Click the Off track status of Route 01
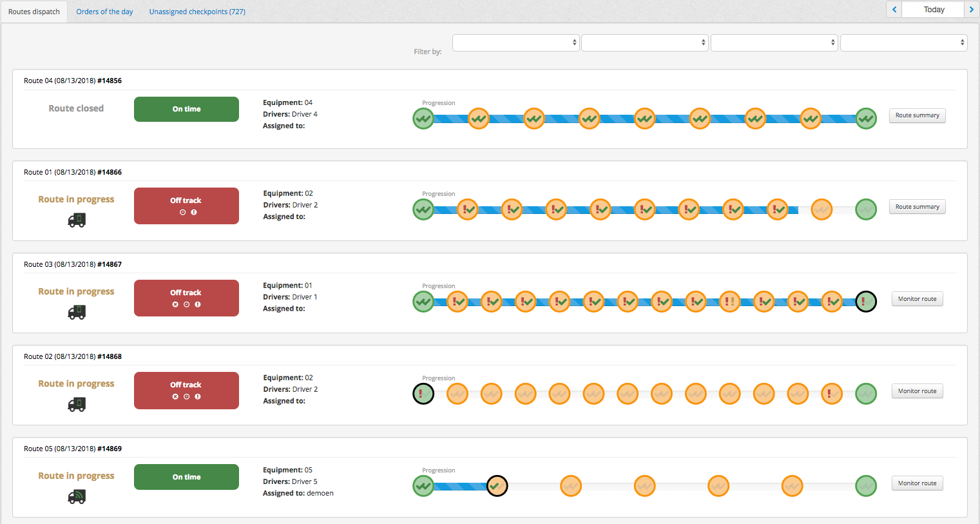This screenshot has height=524, width=980. click(186, 206)
